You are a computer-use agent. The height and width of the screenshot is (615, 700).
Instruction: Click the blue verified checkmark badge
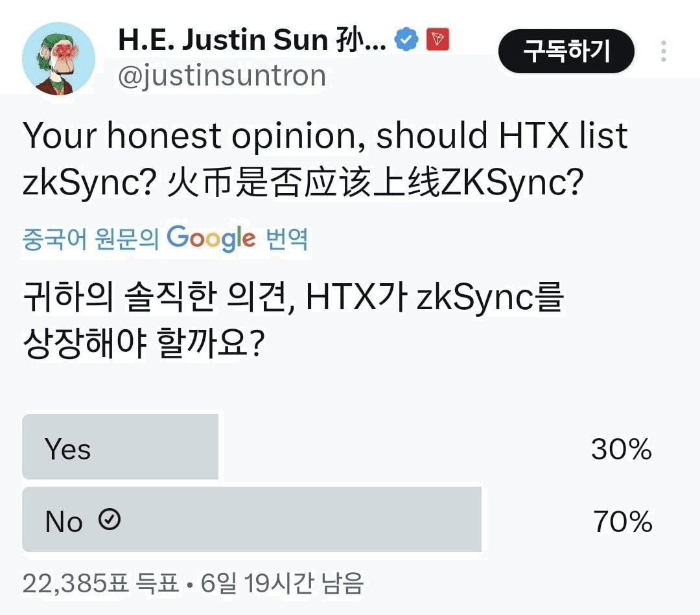406,41
